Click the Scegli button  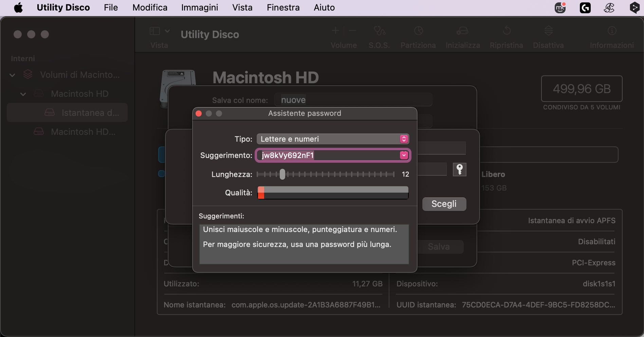pyautogui.click(x=444, y=204)
